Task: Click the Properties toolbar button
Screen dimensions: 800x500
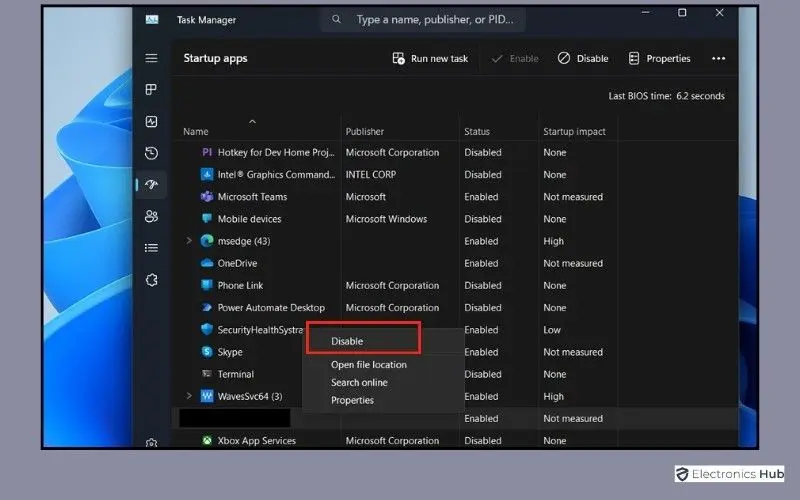Action: pyautogui.click(x=659, y=59)
